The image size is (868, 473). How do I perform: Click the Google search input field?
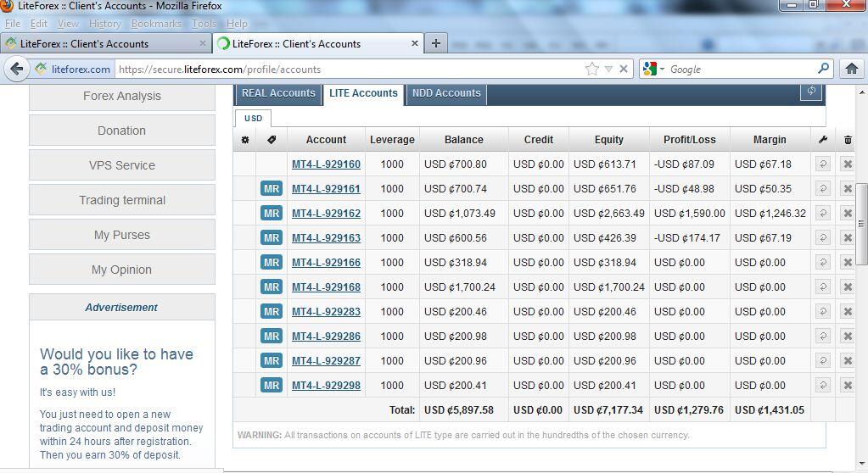pyautogui.click(x=741, y=70)
